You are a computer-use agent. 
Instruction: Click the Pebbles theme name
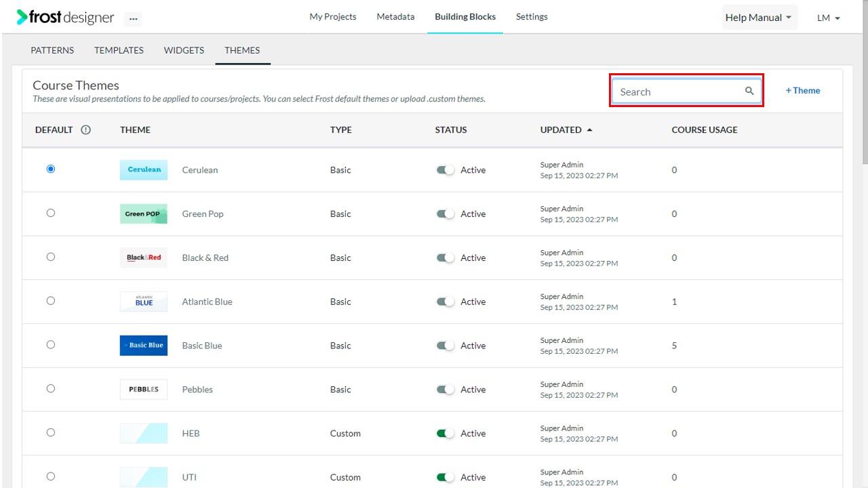pyautogui.click(x=197, y=389)
